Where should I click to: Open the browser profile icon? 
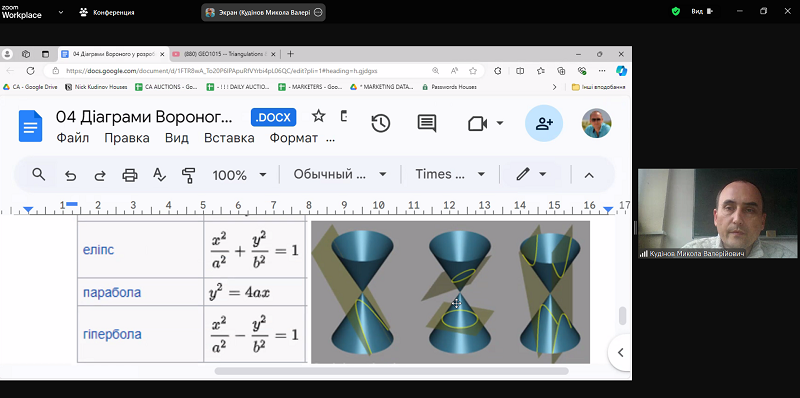tap(7, 54)
